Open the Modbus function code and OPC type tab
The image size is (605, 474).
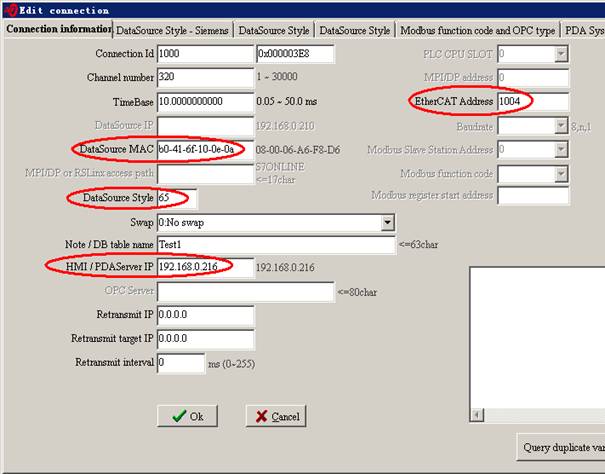click(x=477, y=31)
